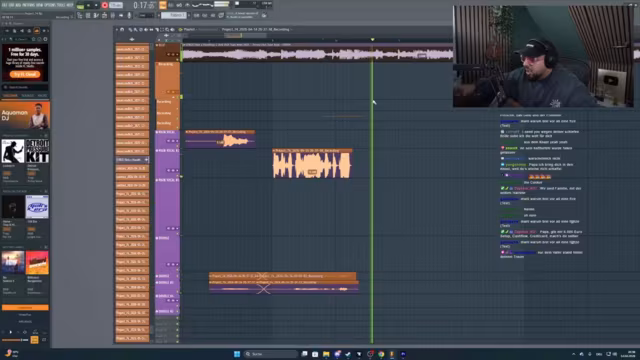Viewport: 640px width, 360px height.
Task: Click the microphone audio recording icon
Action: tap(129, 15)
